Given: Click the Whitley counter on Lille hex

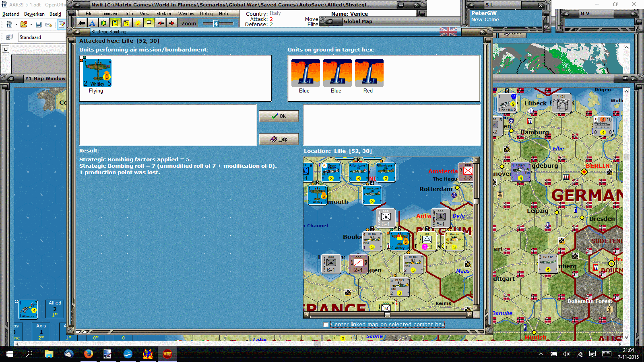Looking at the screenshot, I should 400,241.
